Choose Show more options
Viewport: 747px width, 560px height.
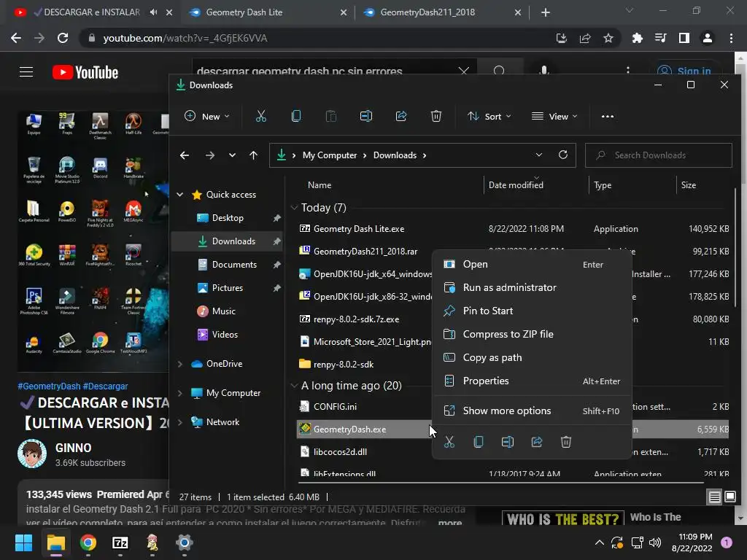coord(532,411)
